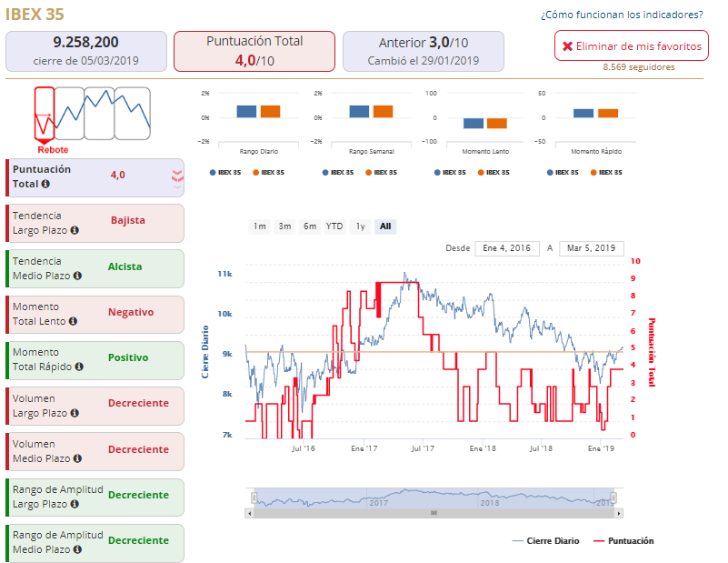
Task: Click the end date field Mar 5, 2019
Action: 592,248
